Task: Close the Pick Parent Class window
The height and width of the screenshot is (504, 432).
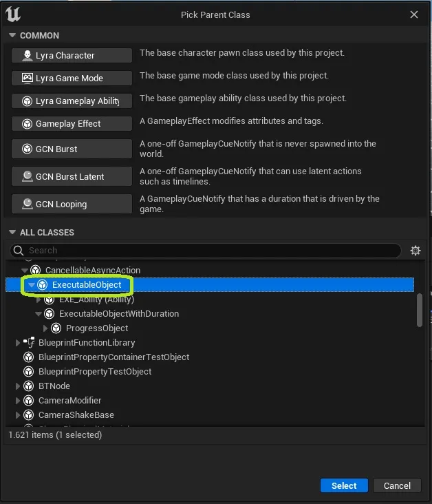Action: point(414,14)
